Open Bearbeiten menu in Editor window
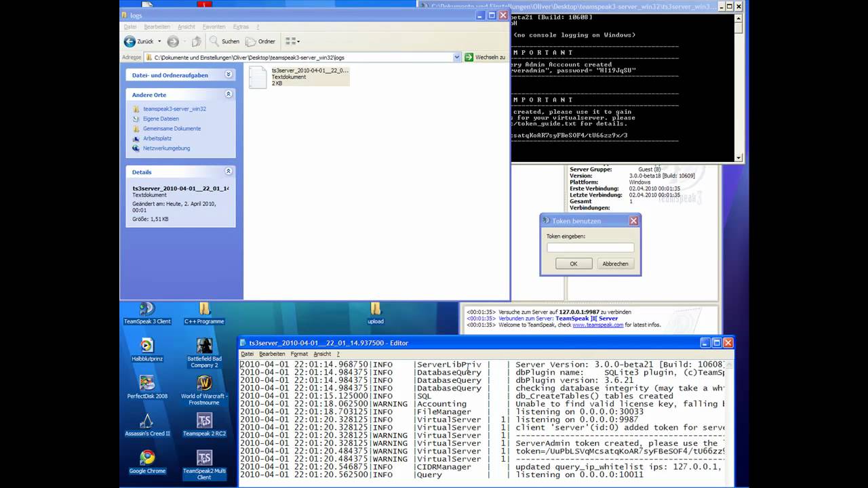The width and height of the screenshot is (868, 488). tap(272, 354)
